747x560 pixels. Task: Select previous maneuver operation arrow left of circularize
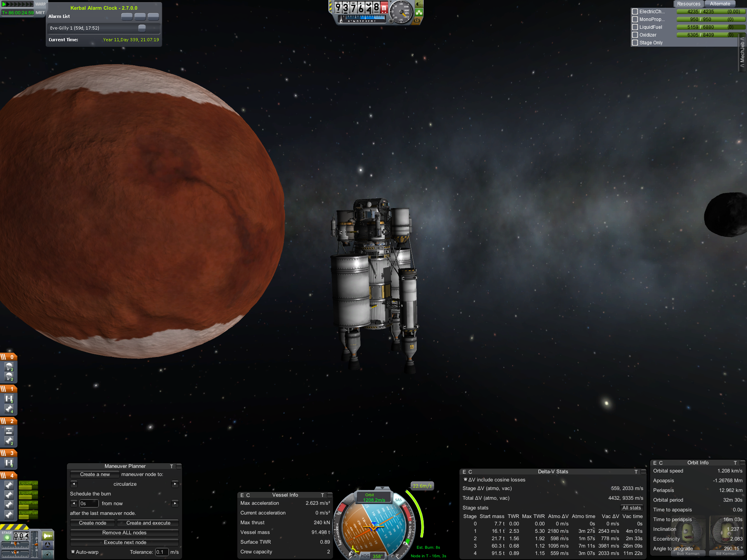[74, 484]
